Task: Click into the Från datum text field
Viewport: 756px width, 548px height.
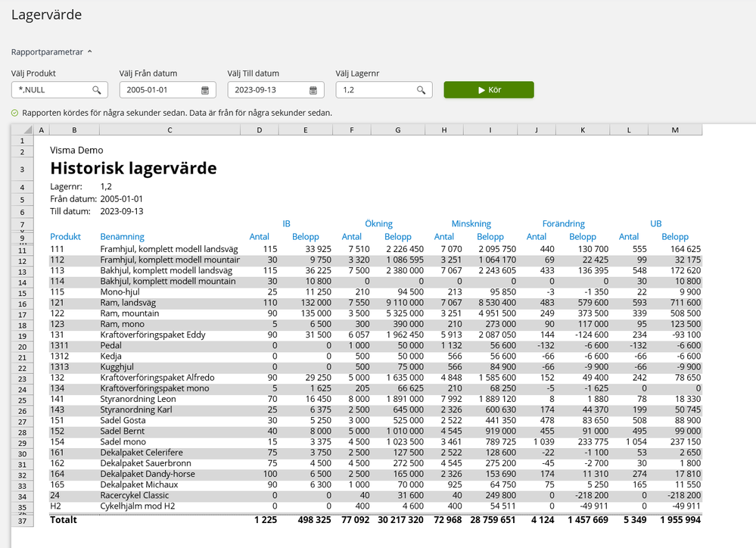Action: coord(157,90)
